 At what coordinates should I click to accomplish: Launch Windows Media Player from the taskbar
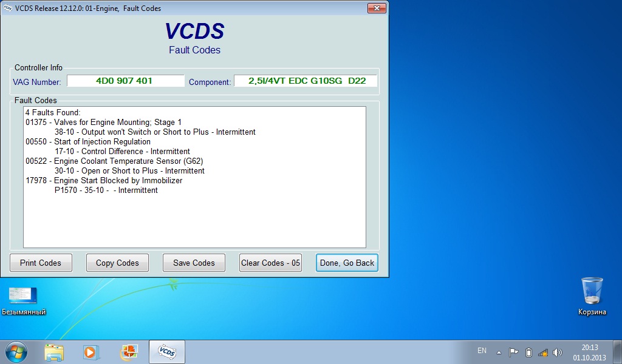pyautogui.click(x=90, y=352)
